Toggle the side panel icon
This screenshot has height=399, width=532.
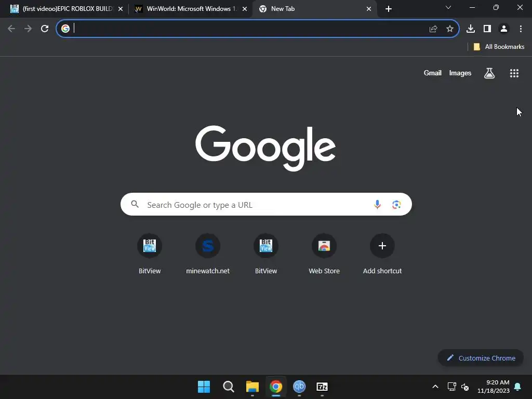point(487,29)
